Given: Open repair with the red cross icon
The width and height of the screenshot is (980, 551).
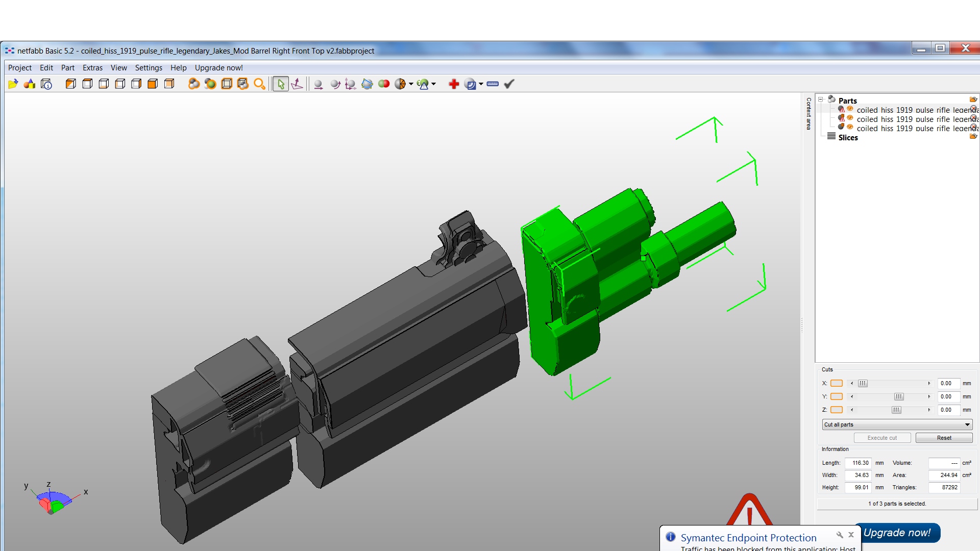Looking at the screenshot, I should coord(454,84).
